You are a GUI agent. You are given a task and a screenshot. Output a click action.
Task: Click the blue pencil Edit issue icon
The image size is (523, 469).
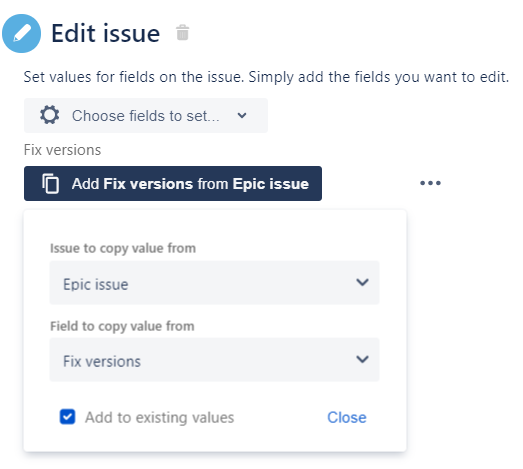pyautogui.click(x=22, y=33)
